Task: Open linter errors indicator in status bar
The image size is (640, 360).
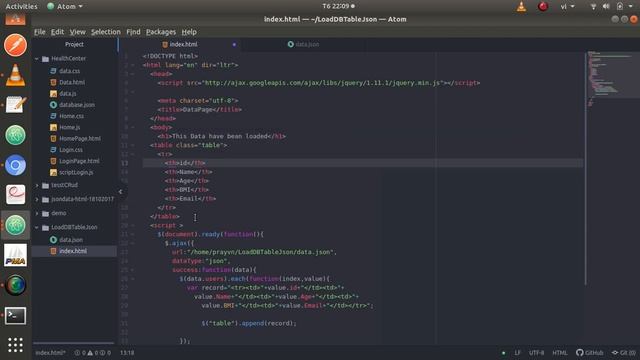Action: (x=93, y=353)
